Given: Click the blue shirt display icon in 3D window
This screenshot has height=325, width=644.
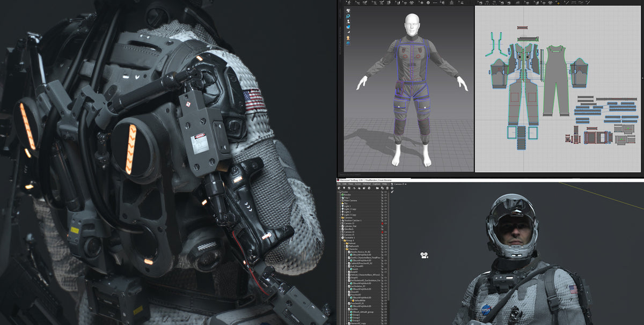Looking at the screenshot, I should (348, 27).
